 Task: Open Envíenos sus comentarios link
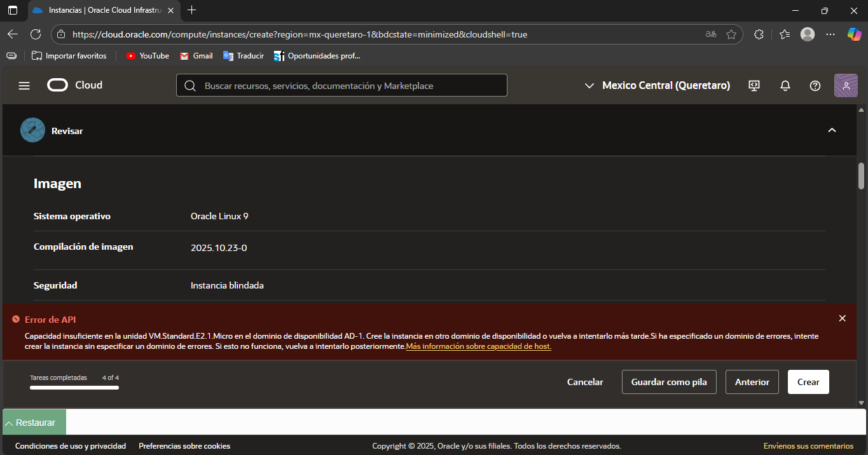click(808, 446)
